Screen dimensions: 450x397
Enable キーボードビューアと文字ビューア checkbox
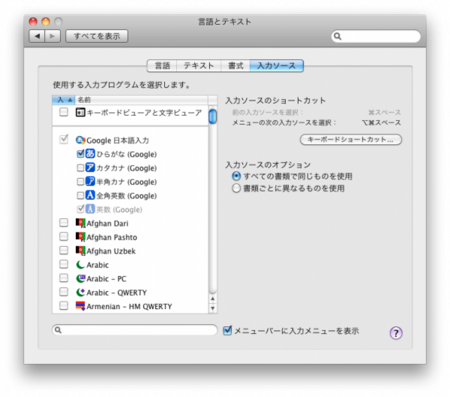[x=64, y=112]
